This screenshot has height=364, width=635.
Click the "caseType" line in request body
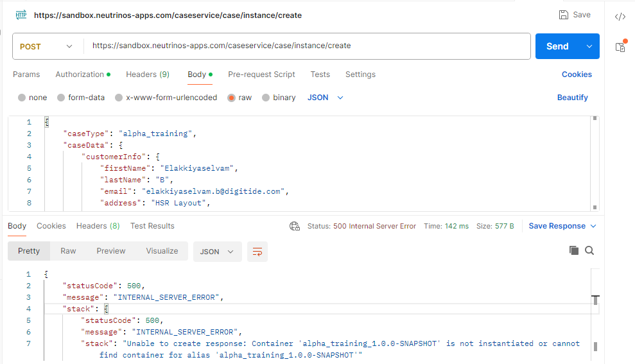point(130,134)
